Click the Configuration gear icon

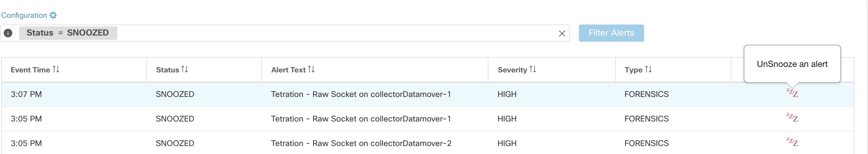click(53, 15)
